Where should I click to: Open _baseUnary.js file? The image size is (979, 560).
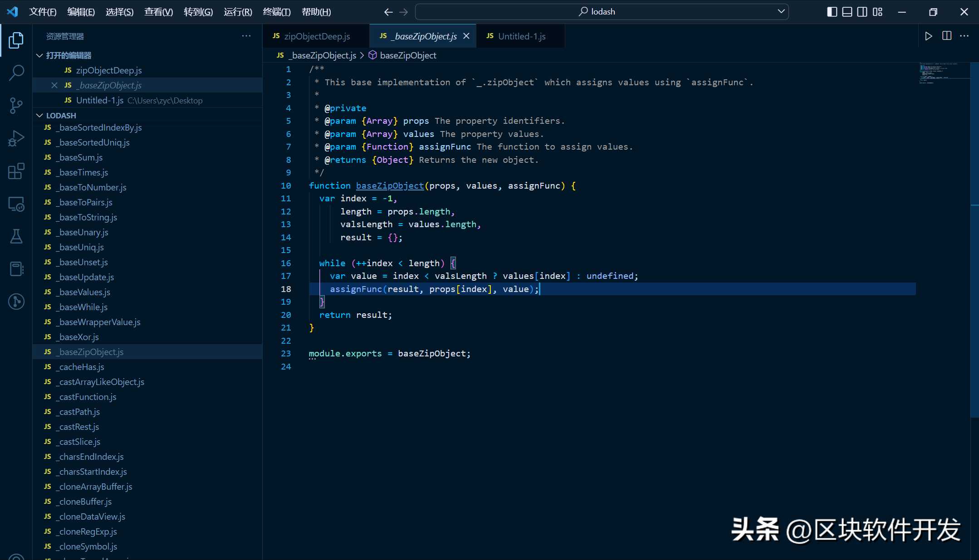click(147, 232)
